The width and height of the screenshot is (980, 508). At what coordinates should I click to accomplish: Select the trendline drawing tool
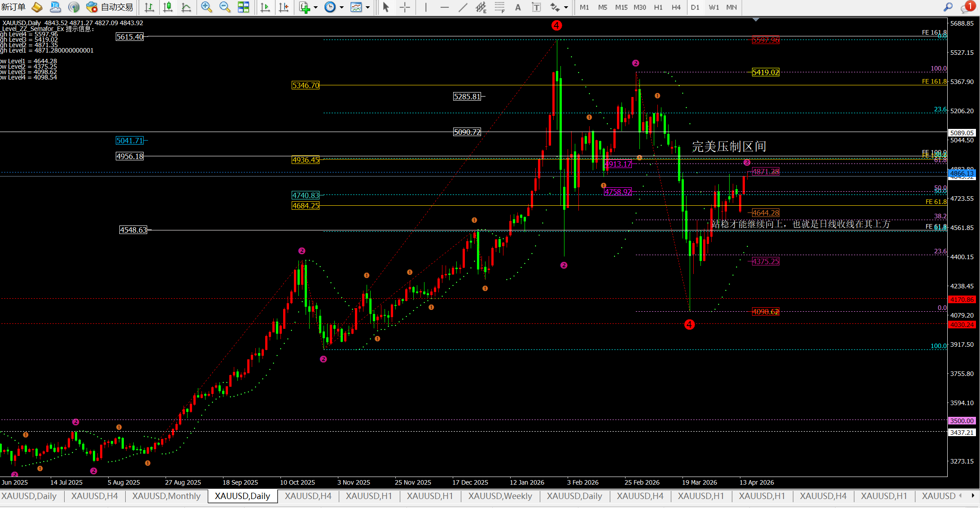tap(463, 7)
